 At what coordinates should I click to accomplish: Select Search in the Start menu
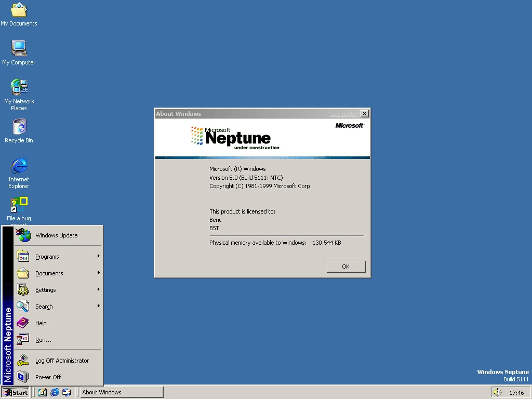pyautogui.click(x=44, y=306)
